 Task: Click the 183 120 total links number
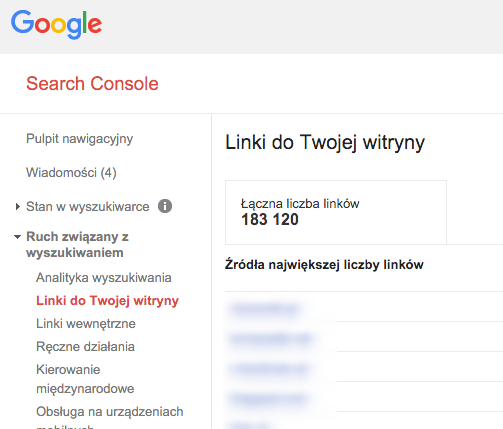click(x=270, y=220)
